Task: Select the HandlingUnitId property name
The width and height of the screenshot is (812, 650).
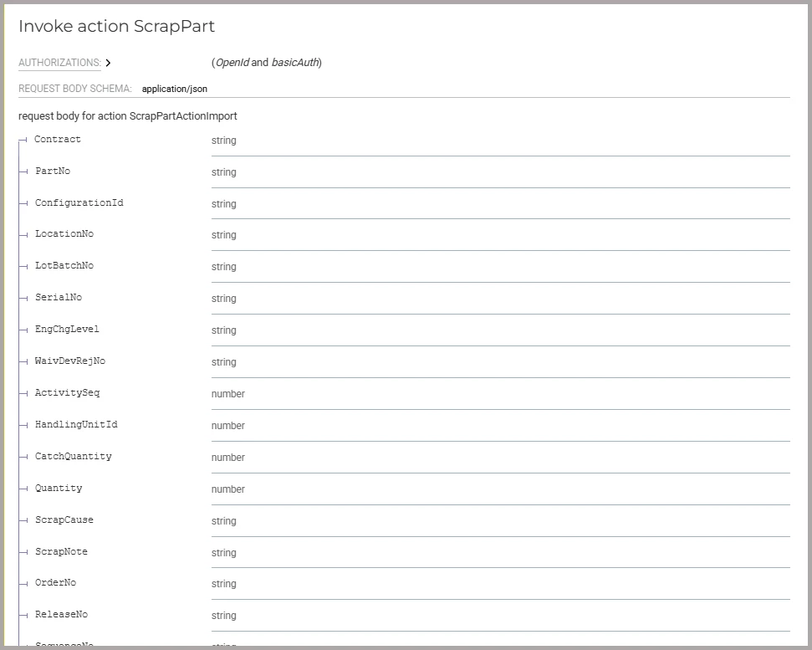Action: pyautogui.click(x=76, y=425)
